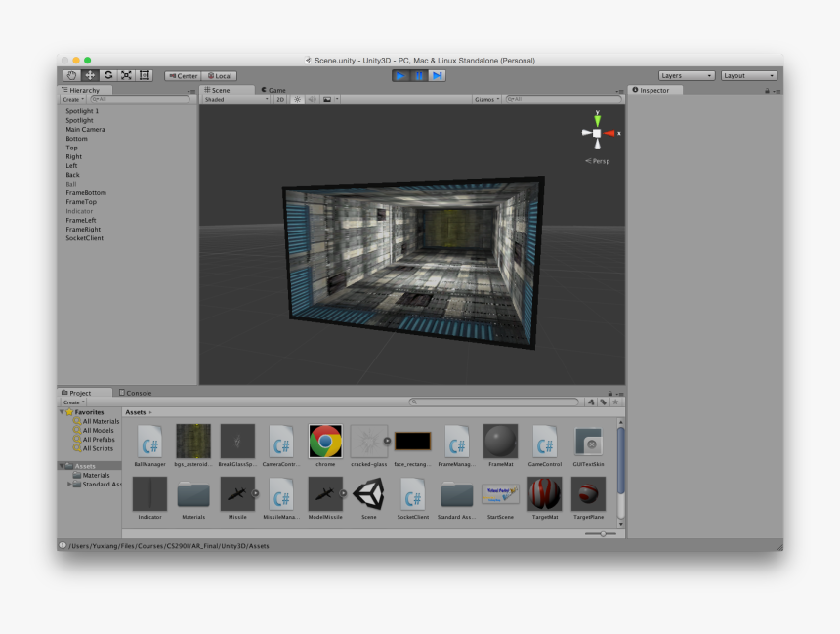This screenshot has width=840, height=634.
Task: Open the Shaded draw mode dropdown
Action: click(235, 99)
